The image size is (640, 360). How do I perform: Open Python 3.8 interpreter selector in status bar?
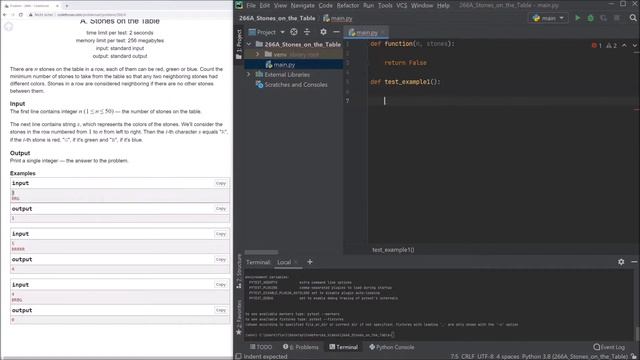click(x=575, y=356)
